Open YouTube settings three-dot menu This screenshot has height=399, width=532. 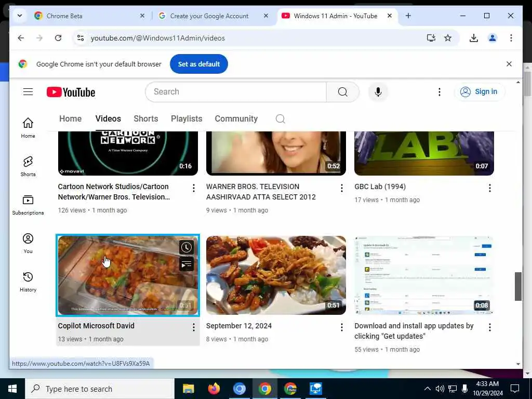click(440, 92)
